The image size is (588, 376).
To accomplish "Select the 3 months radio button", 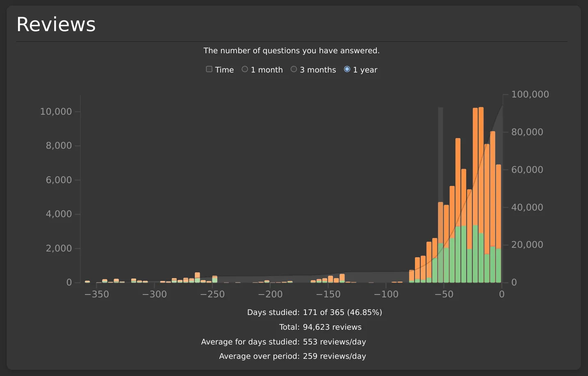I will click(294, 69).
